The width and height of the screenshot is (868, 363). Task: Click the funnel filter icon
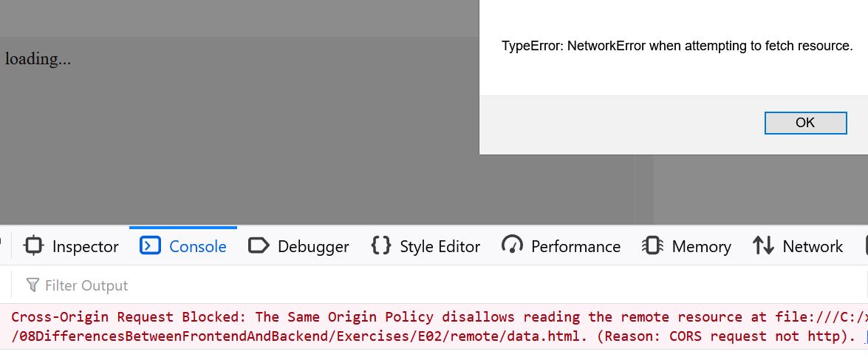click(33, 285)
